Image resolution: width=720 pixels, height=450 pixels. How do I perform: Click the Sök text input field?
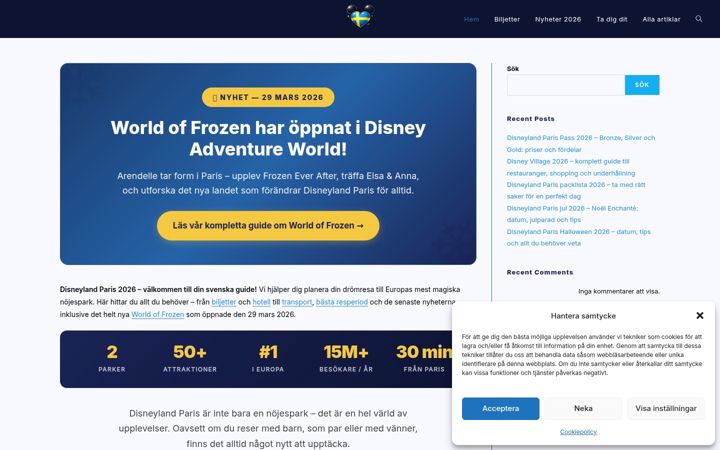[x=566, y=85]
